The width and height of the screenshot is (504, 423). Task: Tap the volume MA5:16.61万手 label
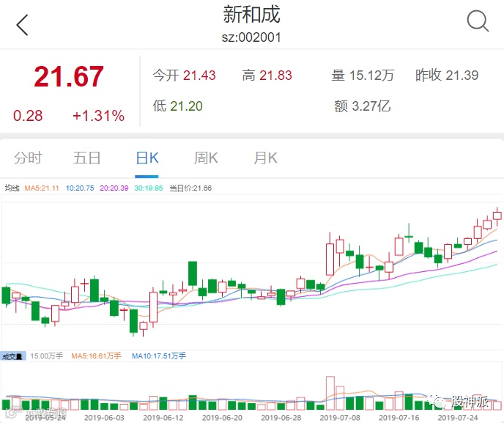click(x=96, y=356)
